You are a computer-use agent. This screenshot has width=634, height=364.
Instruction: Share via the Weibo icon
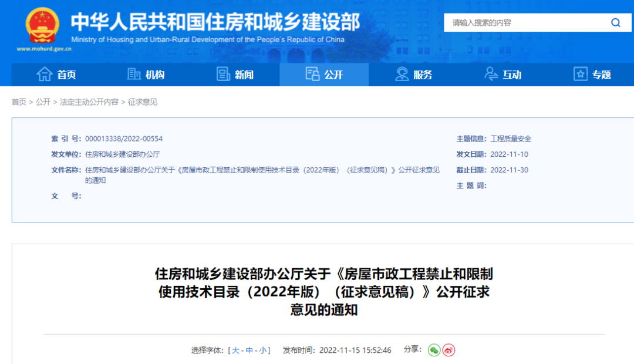(x=448, y=350)
